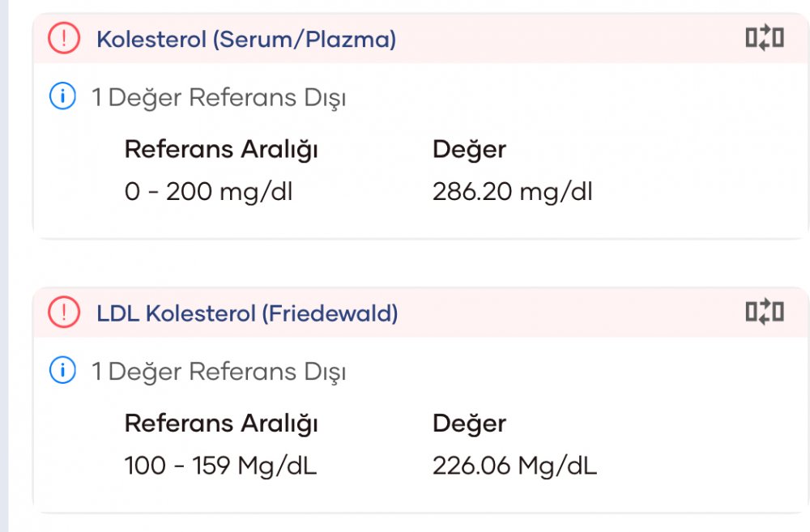Click the Referans Aralığı label in the LDL card
The height and width of the screenshot is (532, 810).
pos(220,423)
